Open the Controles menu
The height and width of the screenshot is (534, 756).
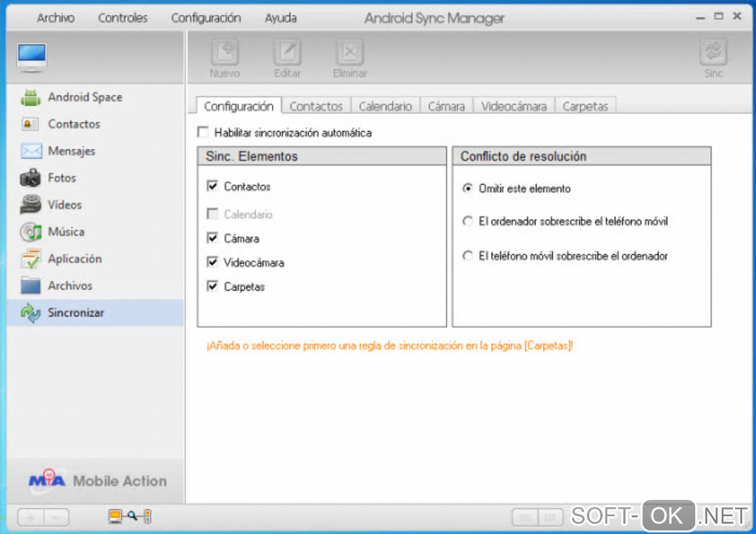[122, 18]
